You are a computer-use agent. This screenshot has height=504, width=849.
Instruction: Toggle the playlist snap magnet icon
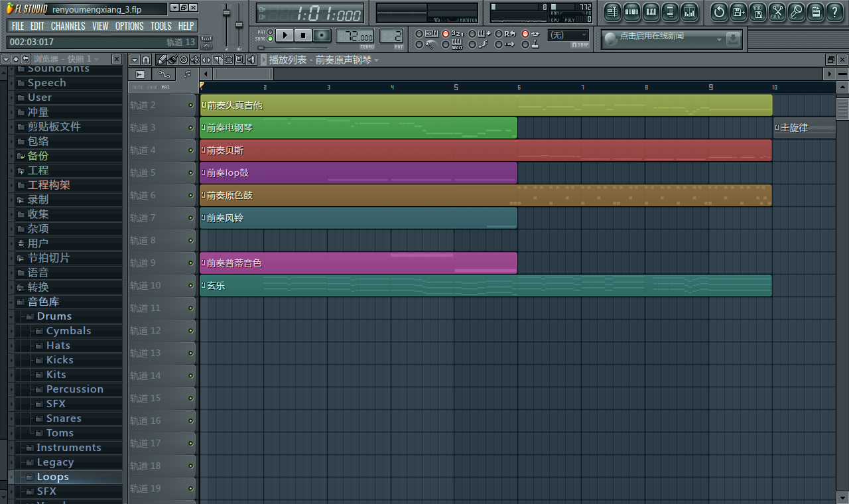[146, 60]
